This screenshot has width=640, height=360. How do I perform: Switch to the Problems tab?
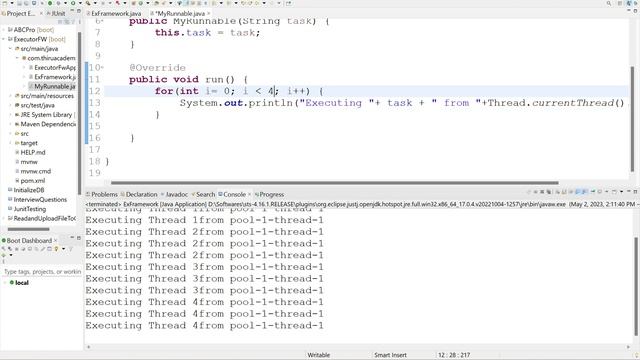(102, 194)
